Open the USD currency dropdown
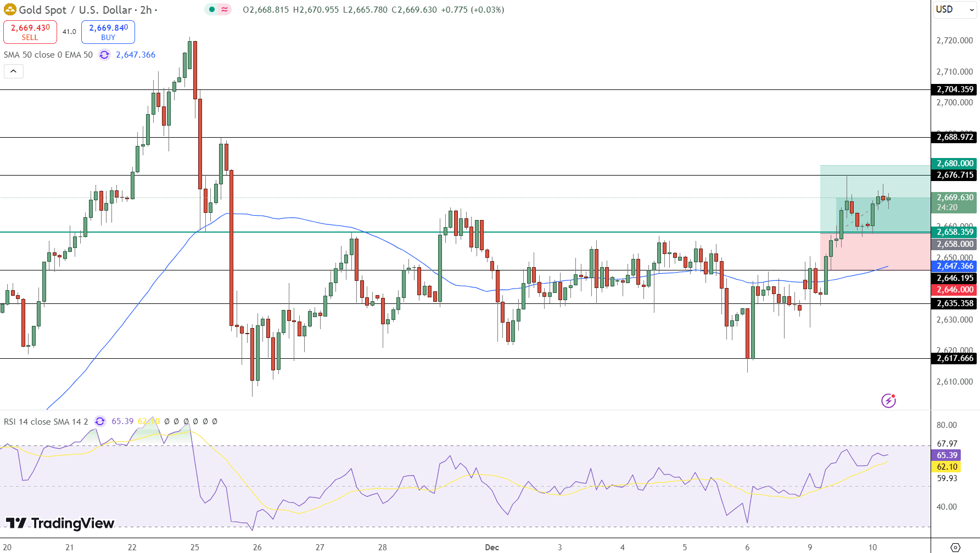 point(955,9)
